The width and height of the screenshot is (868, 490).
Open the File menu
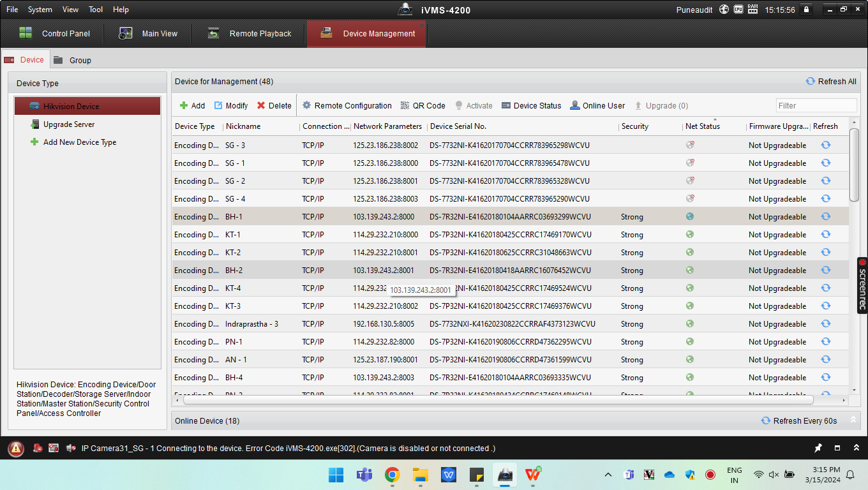12,10
